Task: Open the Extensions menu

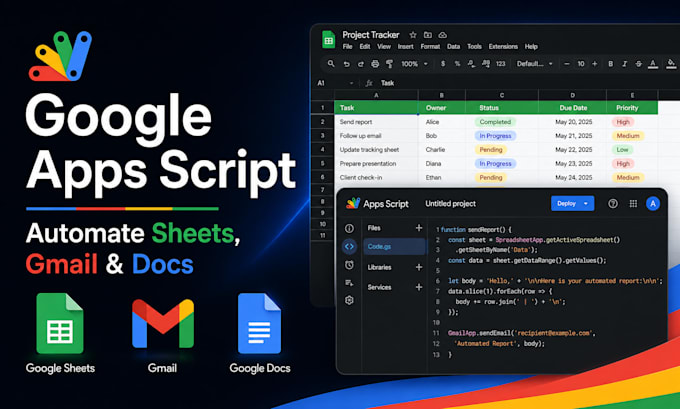Action: [x=503, y=46]
